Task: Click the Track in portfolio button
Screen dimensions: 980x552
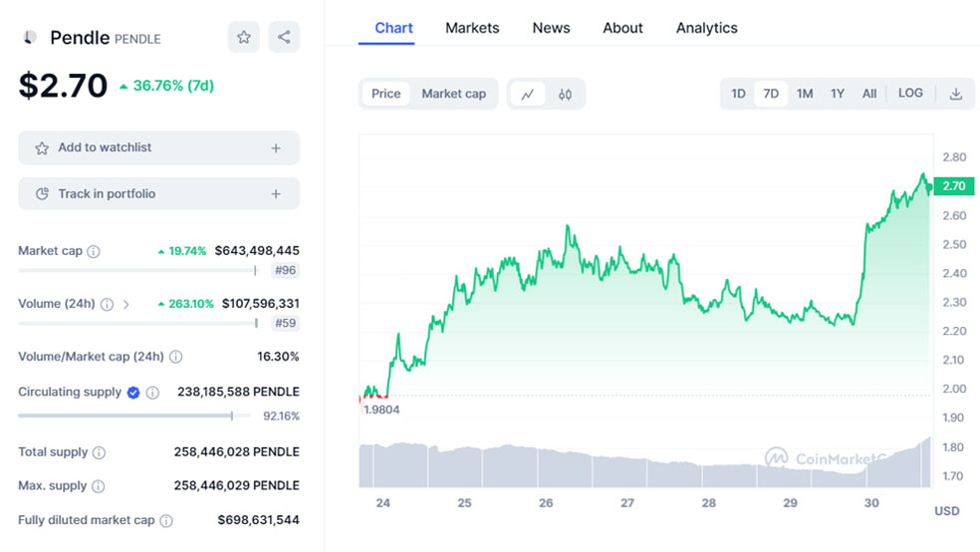Action: tap(158, 193)
